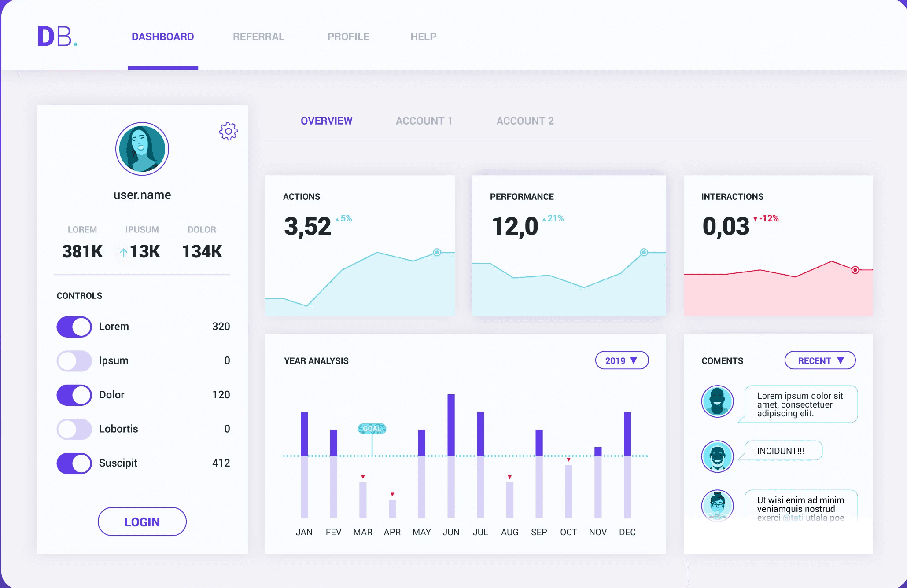This screenshot has width=907, height=588.
Task: Enable the Lobortis toggle
Action: click(x=74, y=429)
